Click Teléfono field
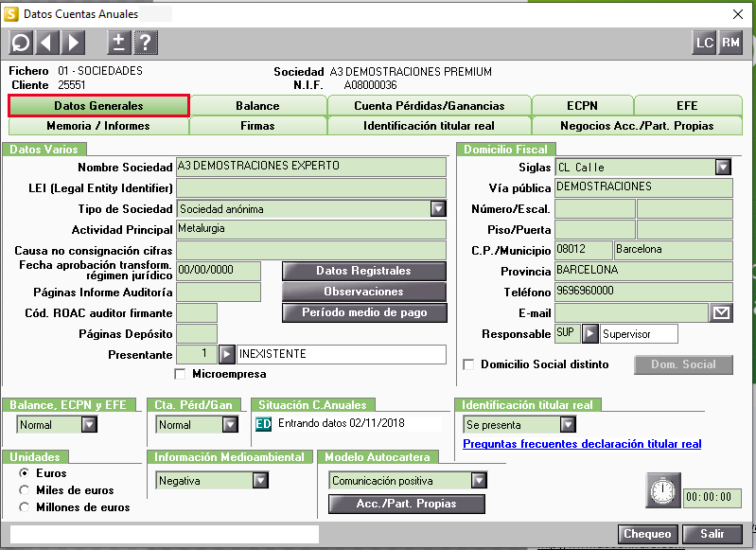 click(x=643, y=292)
